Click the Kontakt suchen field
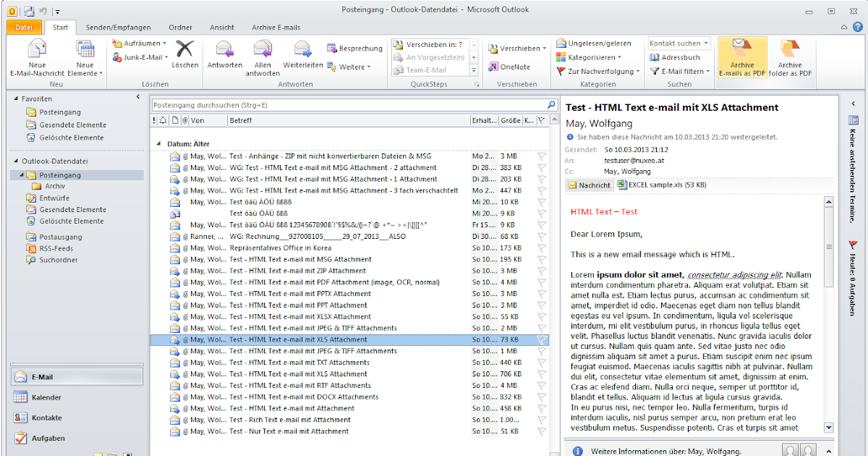868x456 pixels. click(x=679, y=43)
